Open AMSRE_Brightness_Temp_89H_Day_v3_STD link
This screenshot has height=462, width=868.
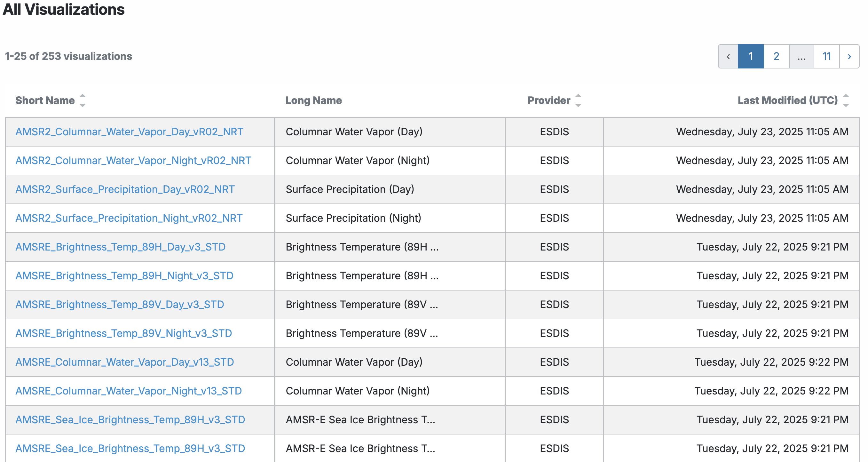(x=120, y=247)
